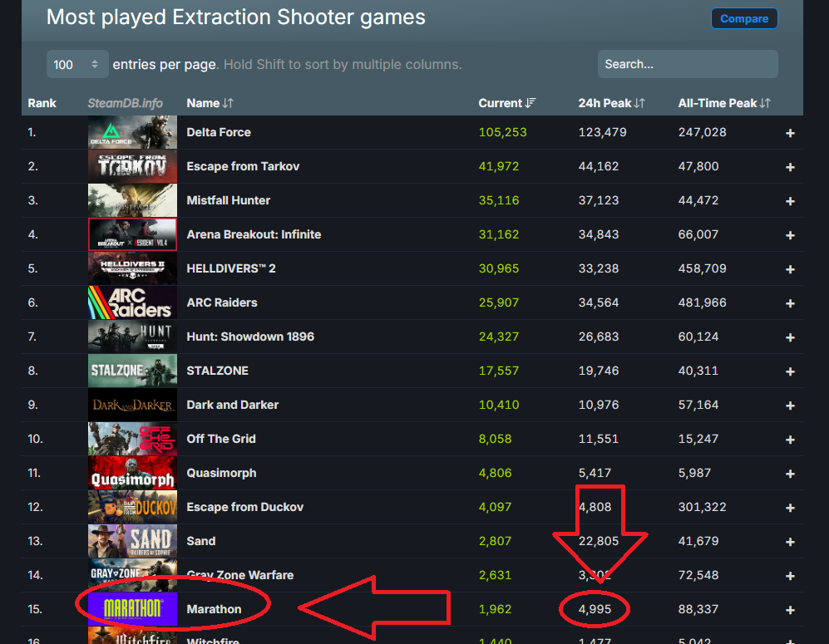Click the Delta Force thumbnail image
829x644 pixels.
pos(132,132)
